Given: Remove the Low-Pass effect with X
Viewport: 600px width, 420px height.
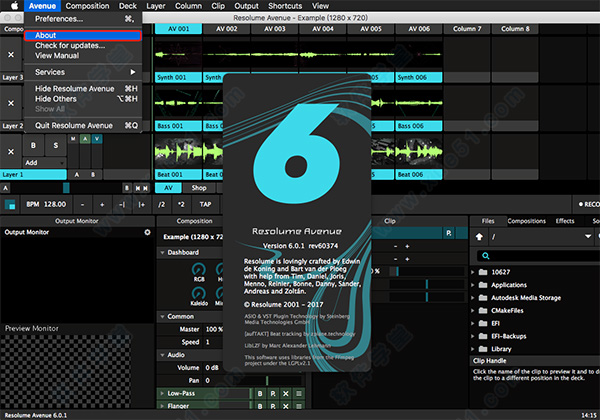Looking at the screenshot, I should tap(285, 394).
